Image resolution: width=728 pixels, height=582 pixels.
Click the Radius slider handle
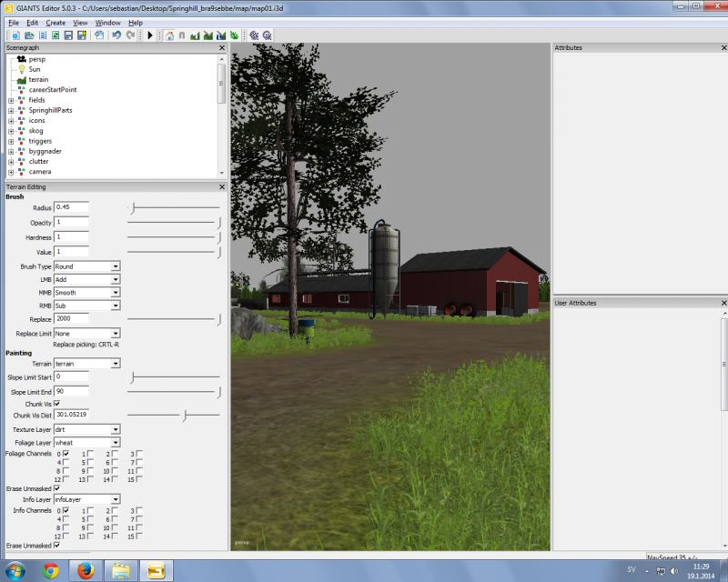132,208
